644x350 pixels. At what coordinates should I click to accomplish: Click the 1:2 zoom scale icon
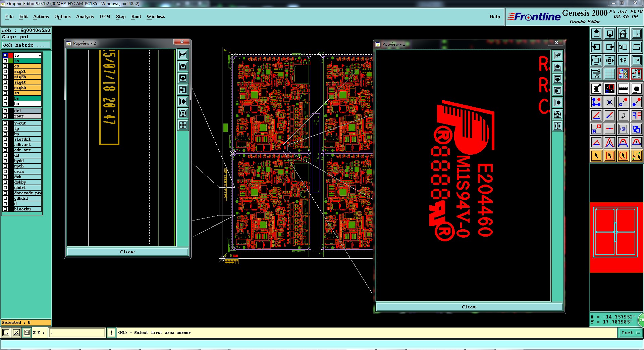623,60
